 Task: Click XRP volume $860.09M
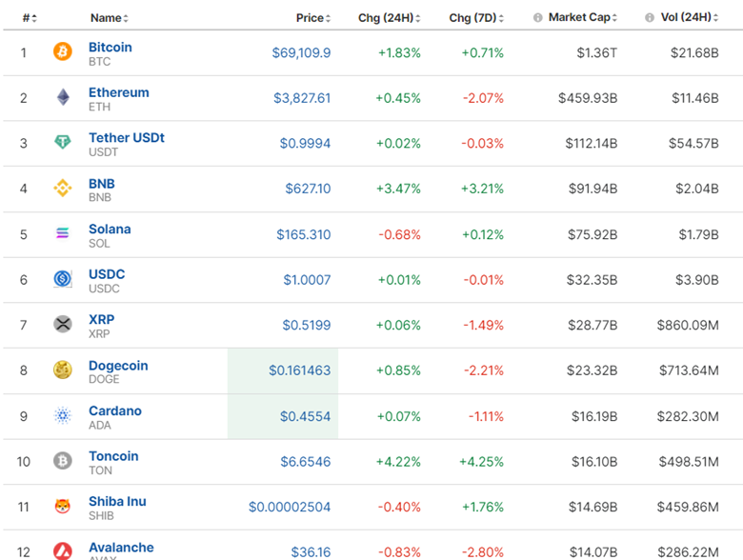coord(688,325)
